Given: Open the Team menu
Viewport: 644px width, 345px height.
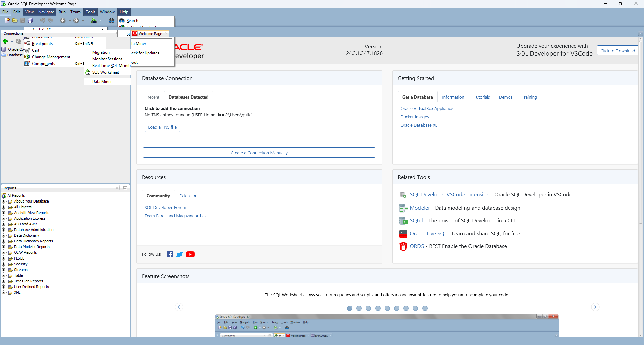Looking at the screenshot, I should pos(76,12).
